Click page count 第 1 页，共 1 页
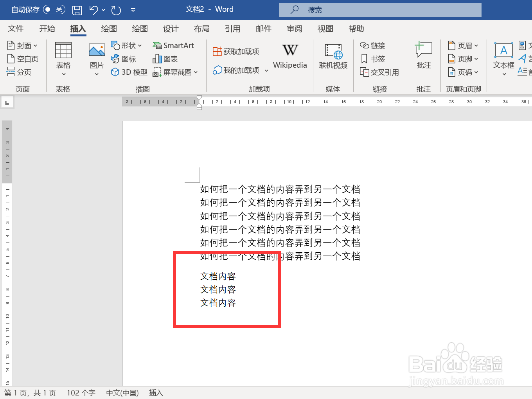 coord(30,393)
